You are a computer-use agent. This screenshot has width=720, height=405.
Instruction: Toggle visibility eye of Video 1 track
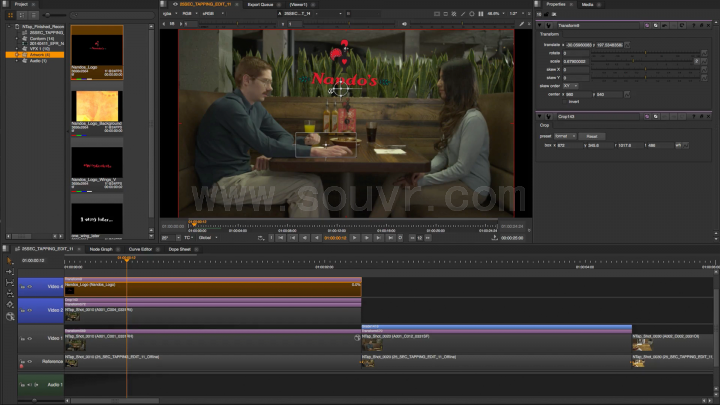30,338
